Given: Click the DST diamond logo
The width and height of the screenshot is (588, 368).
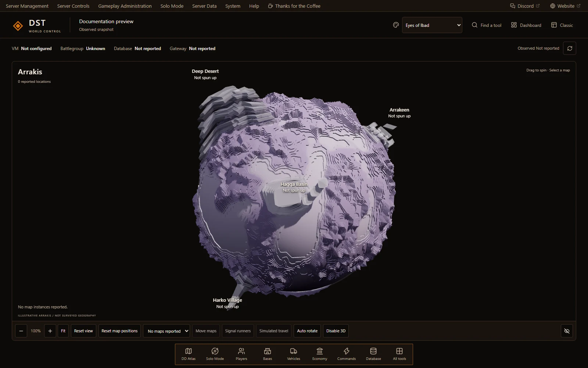Looking at the screenshot, I should (x=18, y=25).
